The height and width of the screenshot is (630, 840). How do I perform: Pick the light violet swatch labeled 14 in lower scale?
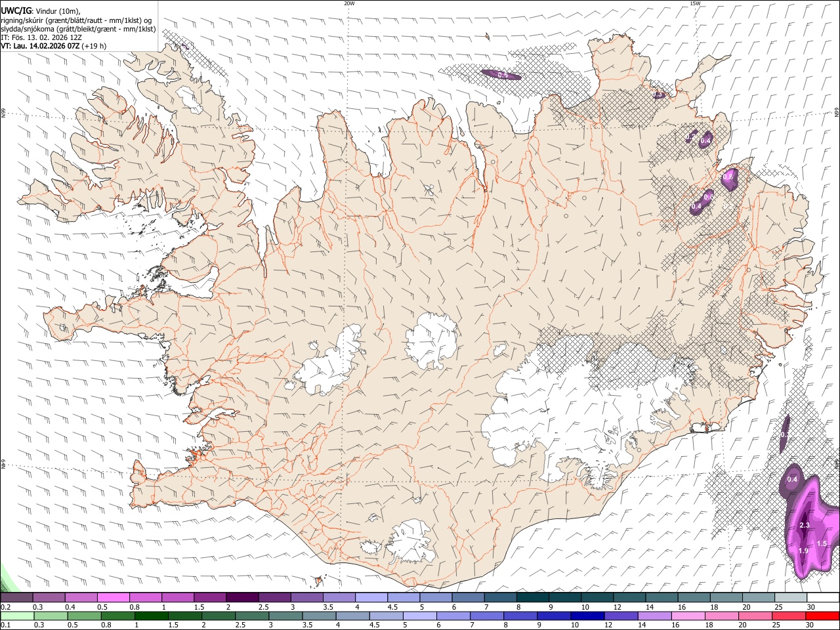tap(655, 616)
